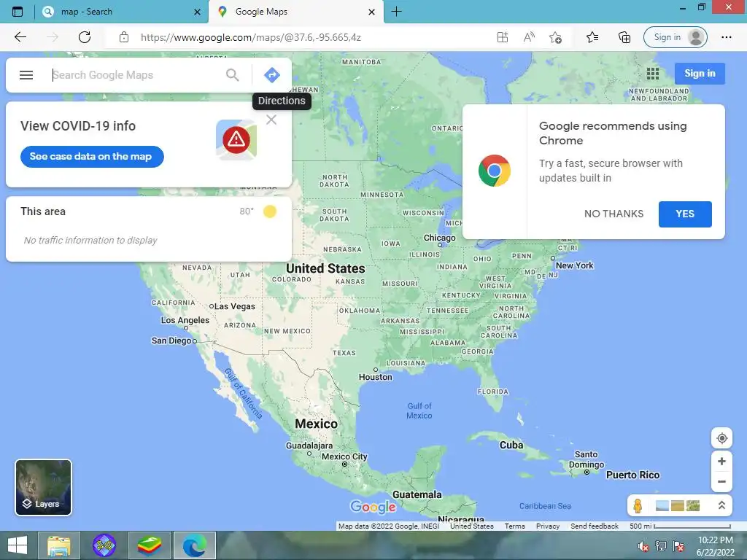747x560 pixels.
Task: Open Edge Settings and more menu
Action: pyautogui.click(x=726, y=37)
